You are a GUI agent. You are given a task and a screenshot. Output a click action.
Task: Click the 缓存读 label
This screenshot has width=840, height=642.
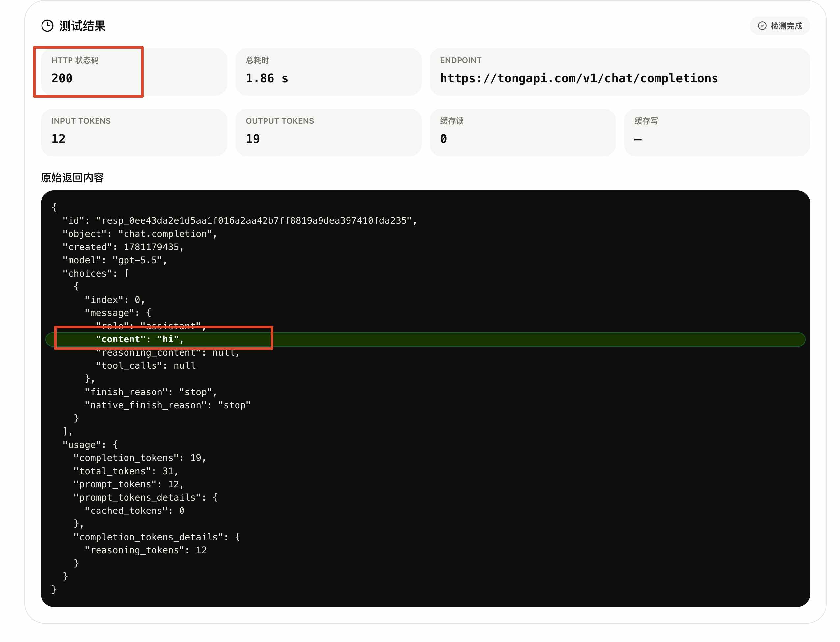[452, 121]
